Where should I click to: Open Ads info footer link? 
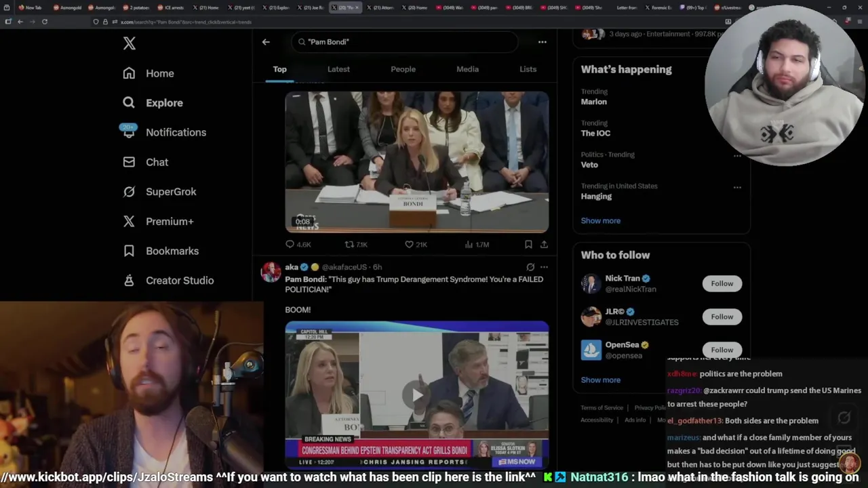pos(635,420)
